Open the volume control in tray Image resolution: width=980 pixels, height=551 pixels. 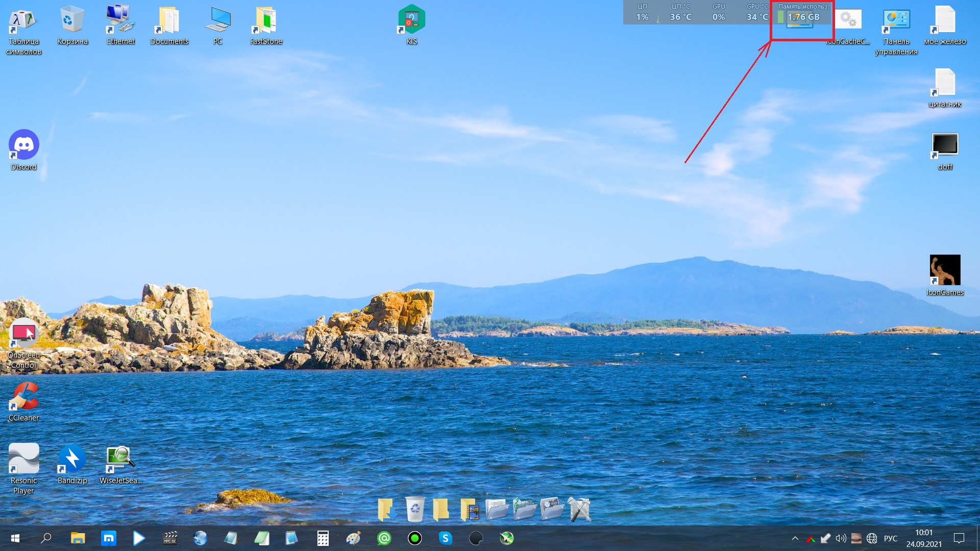(841, 538)
